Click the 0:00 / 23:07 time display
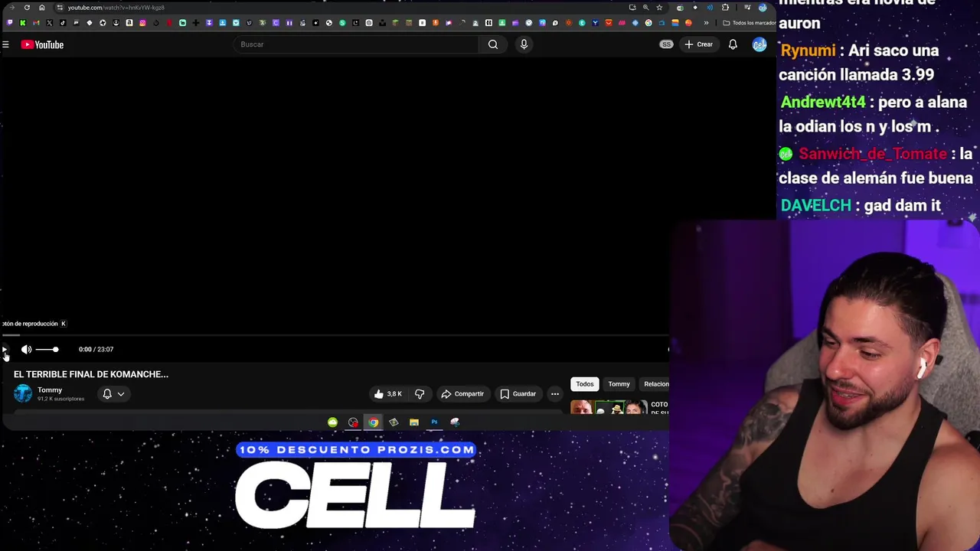980x551 pixels. [96, 349]
